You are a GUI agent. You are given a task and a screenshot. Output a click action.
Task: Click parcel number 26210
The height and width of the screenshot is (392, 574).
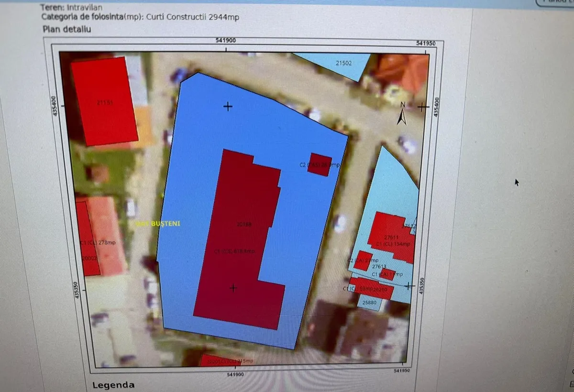[x=380, y=289]
